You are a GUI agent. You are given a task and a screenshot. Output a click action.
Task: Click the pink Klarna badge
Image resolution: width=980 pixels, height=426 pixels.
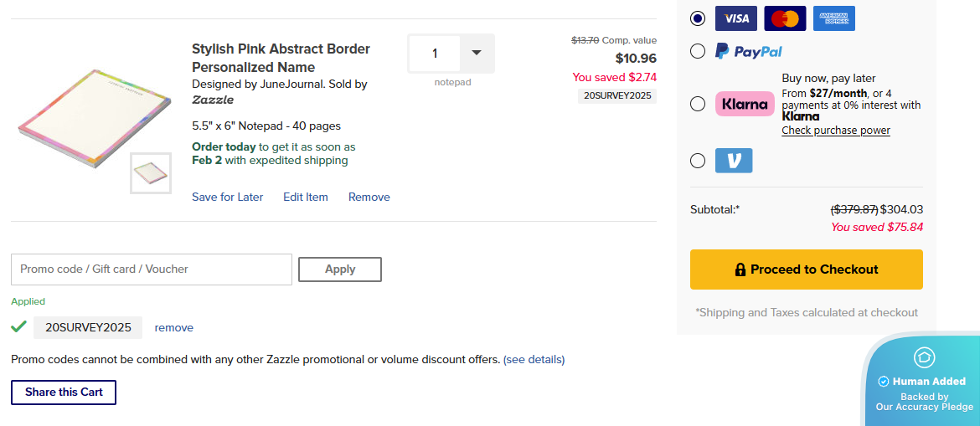click(x=745, y=104)
